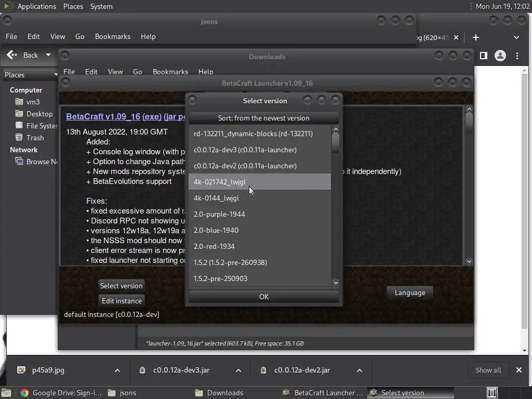532x399 pixels.
Task: Click version list scroll-down arrow
Action: click(336, 283)
